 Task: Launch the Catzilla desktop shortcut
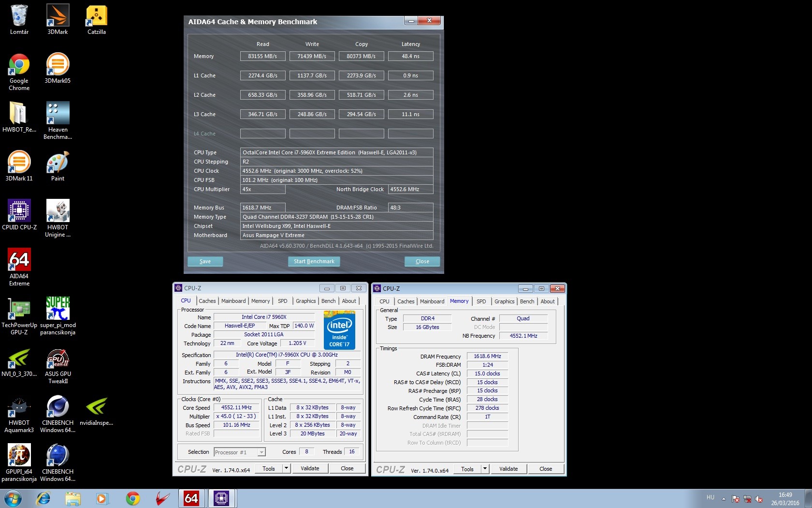point(96,19)
